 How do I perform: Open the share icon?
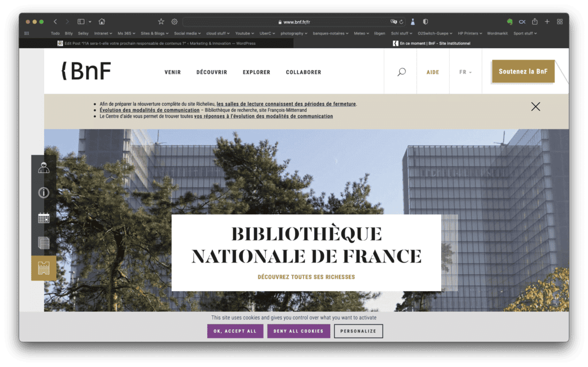click(x=535, y=21)
